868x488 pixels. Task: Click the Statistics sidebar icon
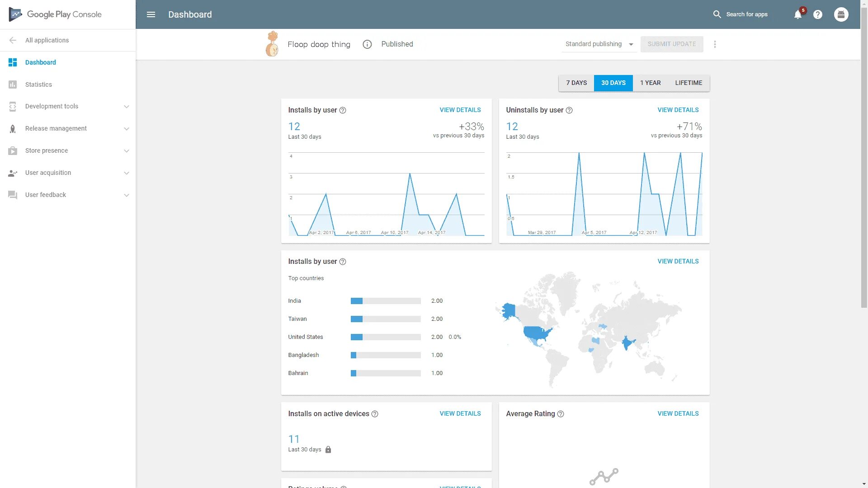click(13, 84)
